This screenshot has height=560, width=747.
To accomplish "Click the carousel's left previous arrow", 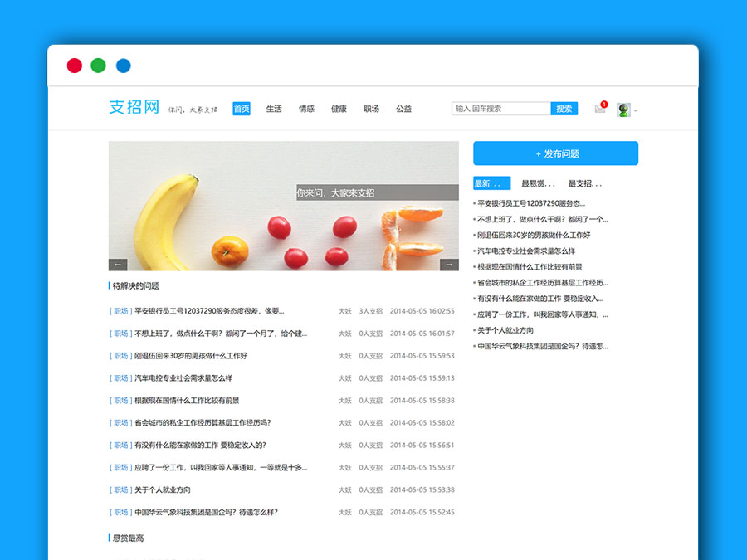I will [118, 263].
